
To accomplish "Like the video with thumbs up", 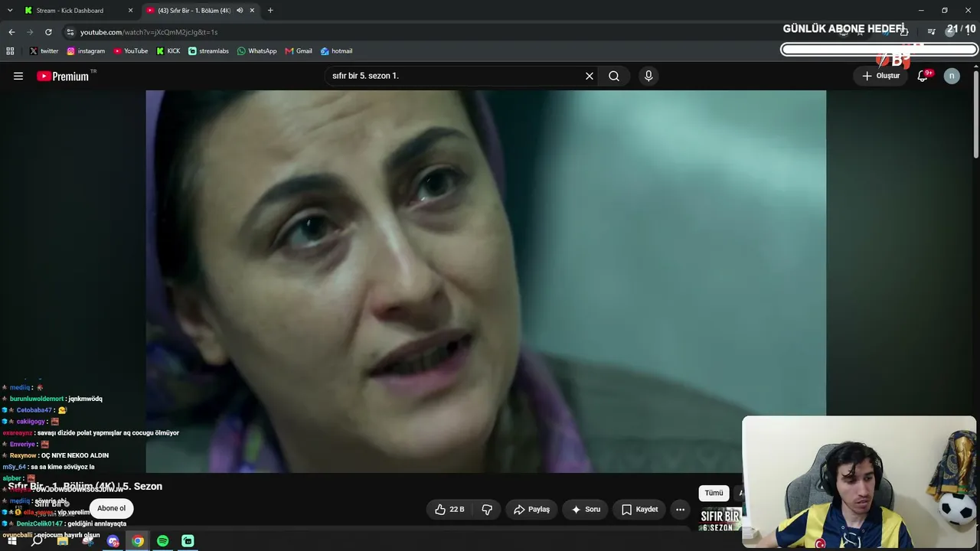I will [x=450, y=509].
